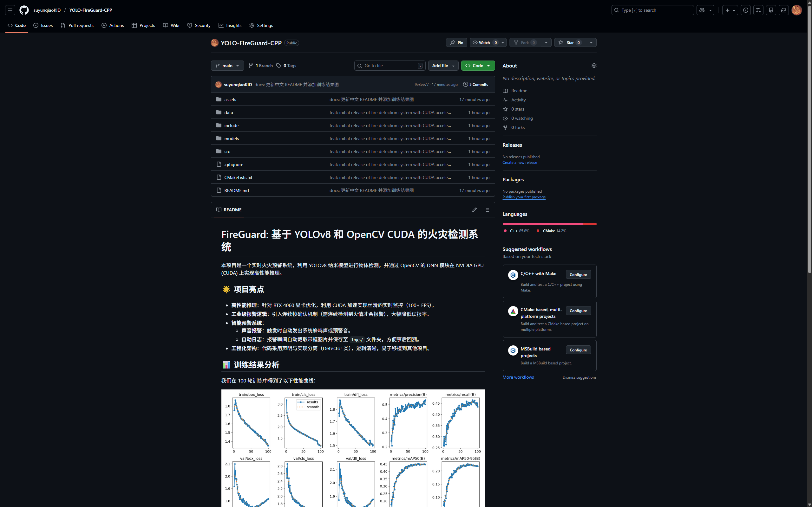The width and height of the screenshot is (812, 507).
Task: Open the About section settings gear
Action: pos(593,65)
